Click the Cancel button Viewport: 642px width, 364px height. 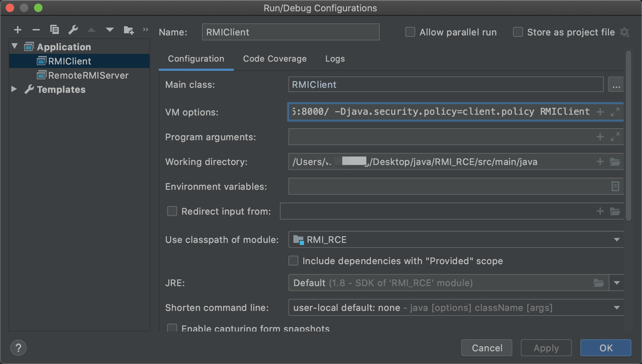487,348
